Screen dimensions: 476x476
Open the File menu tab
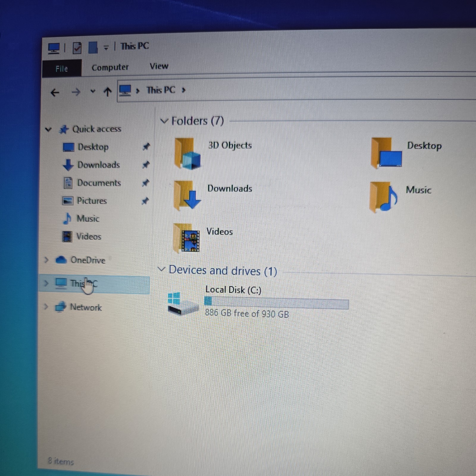pos(62,69)
